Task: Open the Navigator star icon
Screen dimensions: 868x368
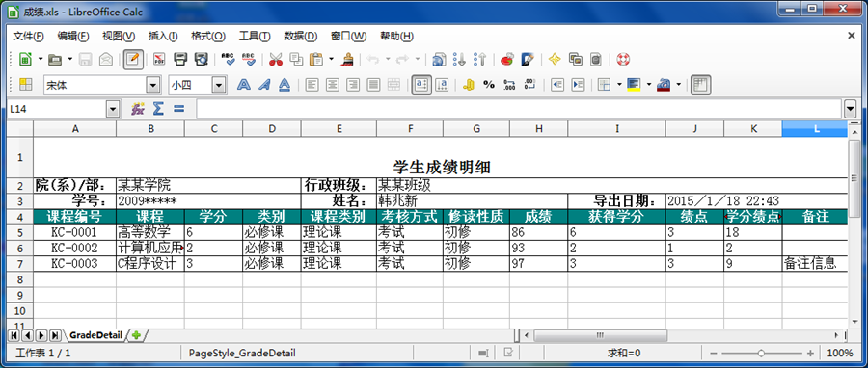Action: coord(555,59)
